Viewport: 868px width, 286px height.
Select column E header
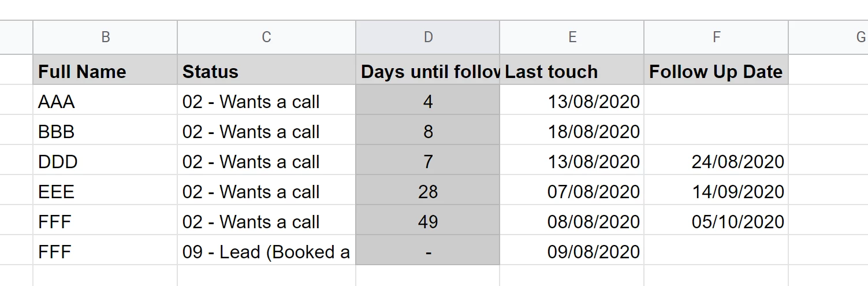(572, 38)
